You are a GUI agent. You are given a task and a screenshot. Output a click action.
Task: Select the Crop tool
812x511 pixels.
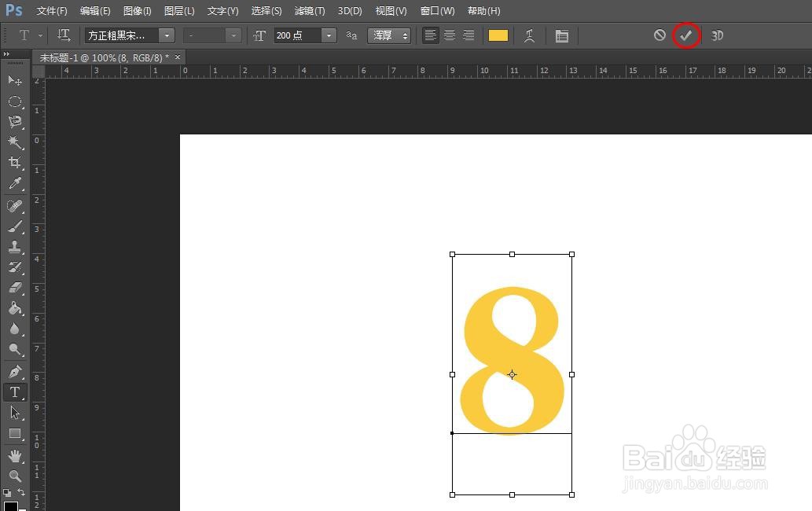[14, 163]
